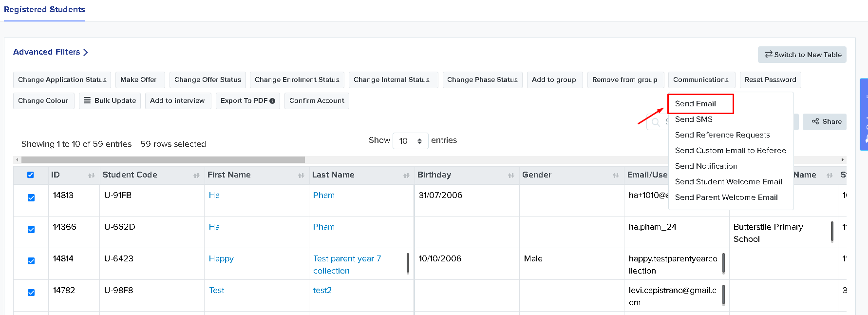Choose Send Reference Requests
Screen dimensions: 868x315
pyautogui.click(x=722, y=135)
